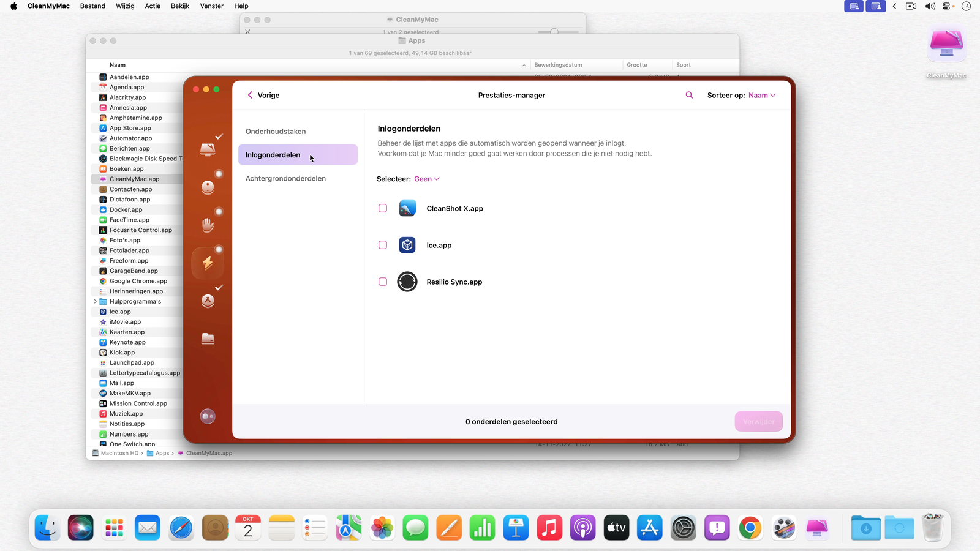Click the Ice app icon in login items
This screenshot has height=551, width=980.
(x=407, y=245)
